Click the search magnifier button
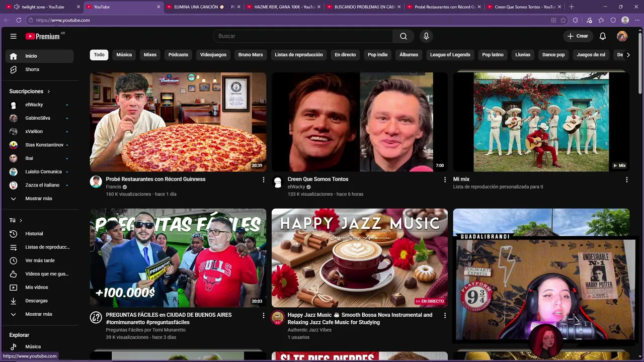This screenshot has height=362, width=644. 403,36
